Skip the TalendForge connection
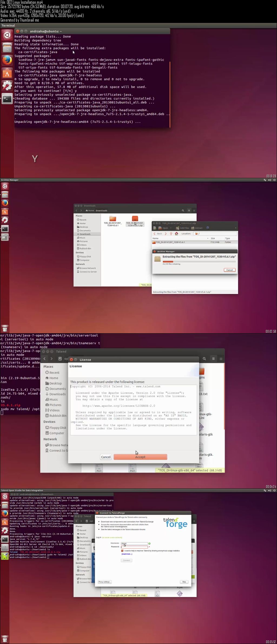The image size is (277, 644). (184, 582)
